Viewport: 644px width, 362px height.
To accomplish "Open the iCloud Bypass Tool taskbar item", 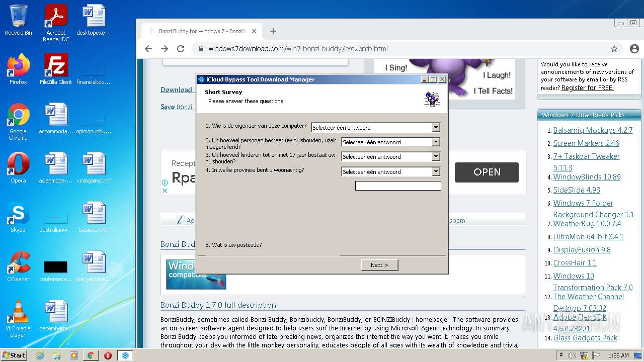I will [125, 355].
